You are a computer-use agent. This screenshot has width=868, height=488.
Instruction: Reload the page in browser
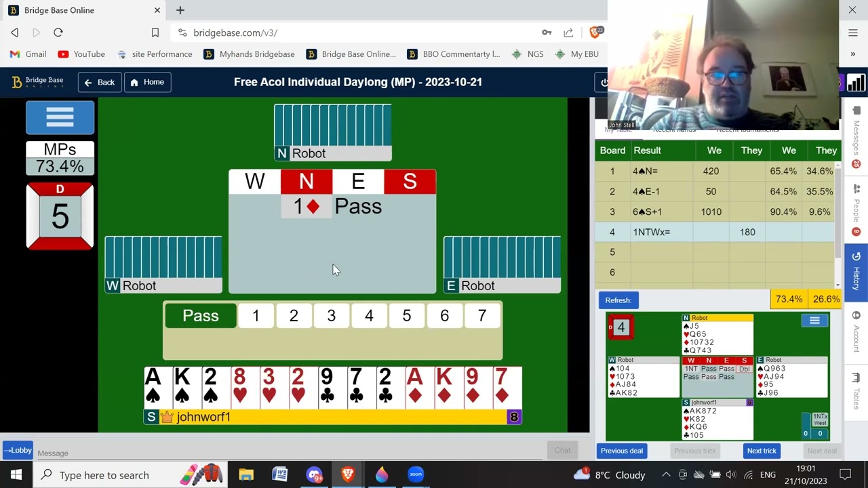(x=58, y=33)
